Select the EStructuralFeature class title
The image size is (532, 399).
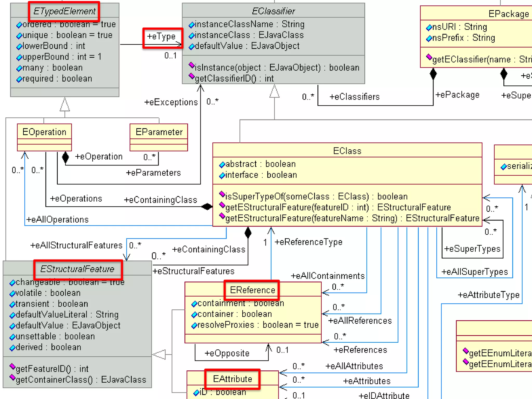click(77, 269)
